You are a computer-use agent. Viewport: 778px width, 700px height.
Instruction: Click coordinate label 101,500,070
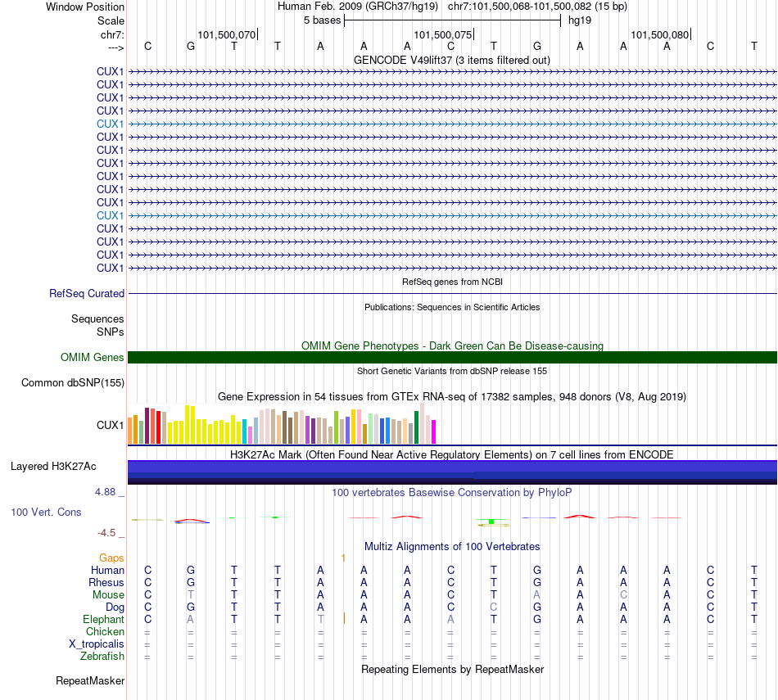click(x=226, y=34)
